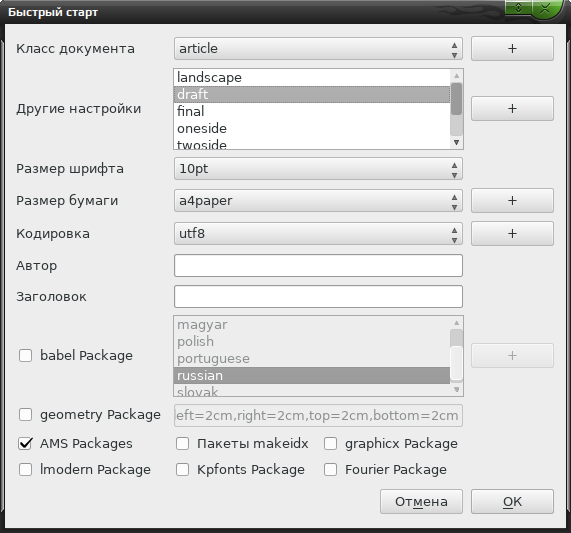Enable the babel Package checkbox
The width and height of the screenshot is (571, 533).
pyautogui.click(x=25, y=355)
